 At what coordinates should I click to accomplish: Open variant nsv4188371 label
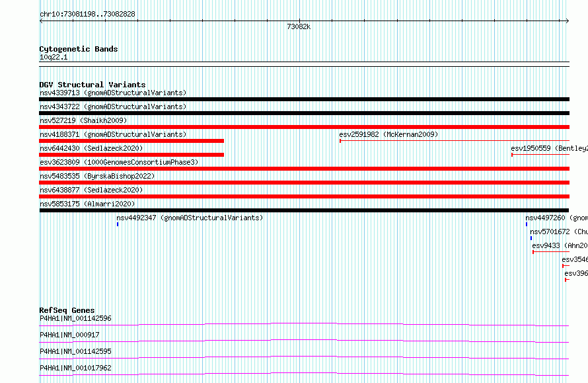(113, 134)
